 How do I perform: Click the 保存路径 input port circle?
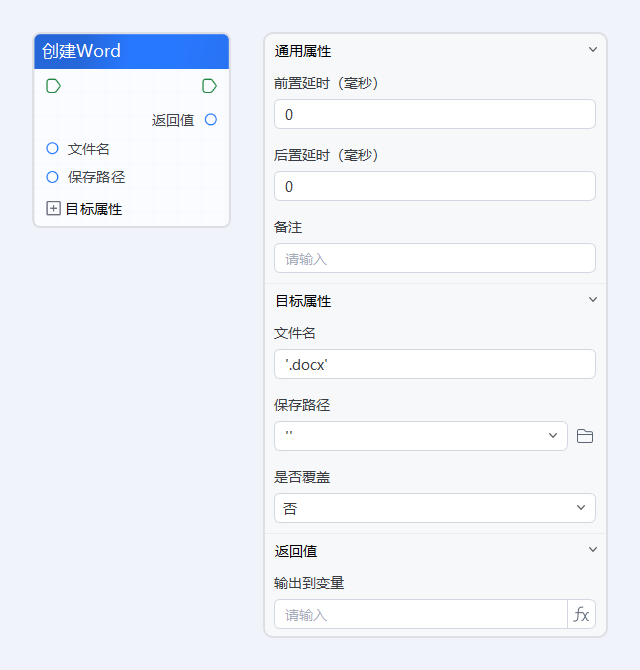(53, 177)
